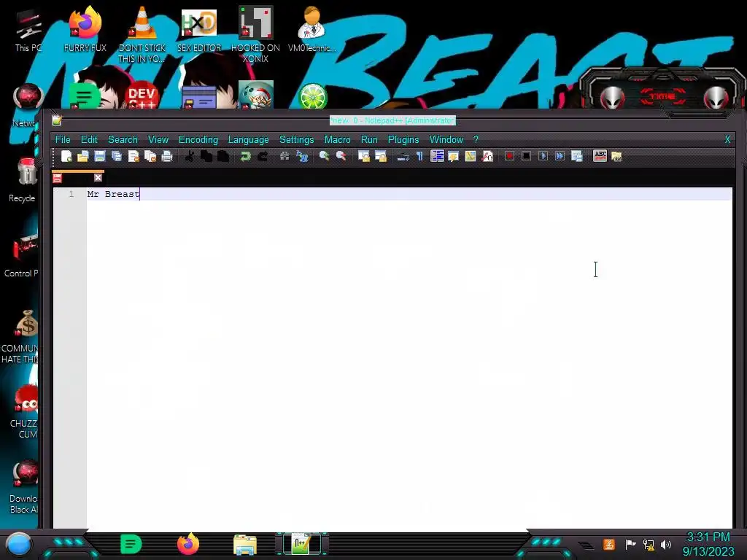Click the Document Map toolbar icon
The height and width of the screenshot is (560, 747).
(x=471, y=156)
